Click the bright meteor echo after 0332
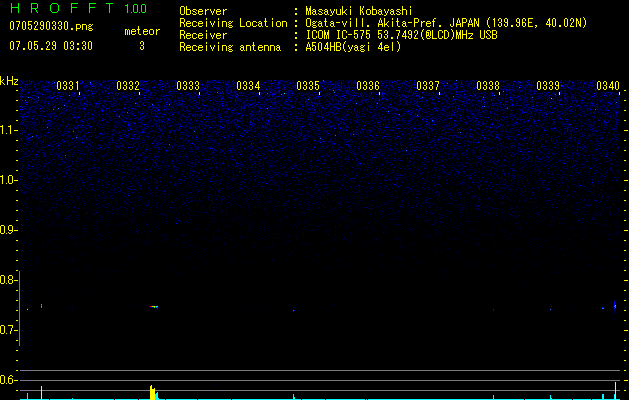 click(154, 307)
